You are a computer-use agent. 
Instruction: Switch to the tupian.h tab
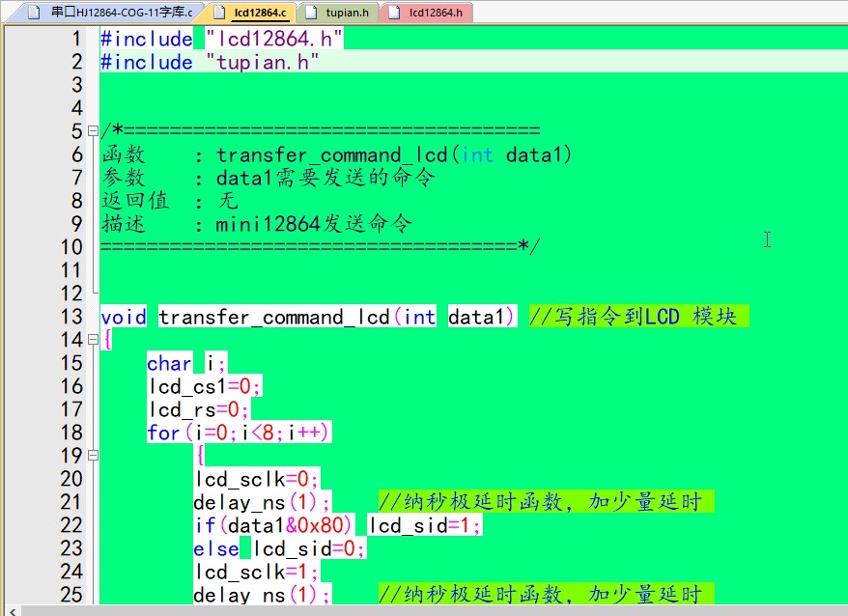pos(347,13)
